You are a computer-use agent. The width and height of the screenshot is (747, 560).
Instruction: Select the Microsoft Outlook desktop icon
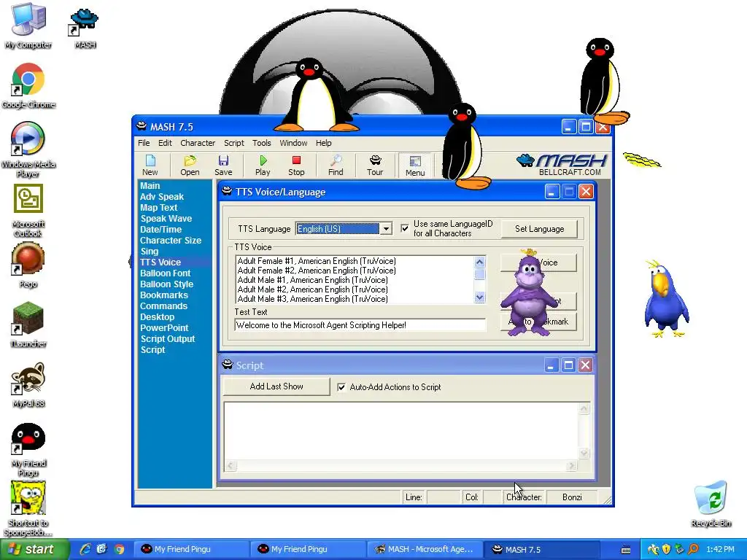[x=28, y=211]
